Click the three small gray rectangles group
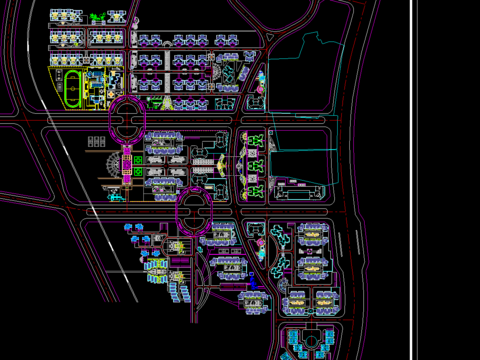 (97, 141)
